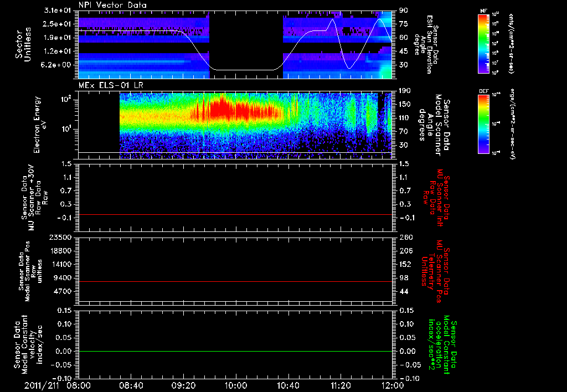This screenshot has height=392, width=567.
Task: Select the 'MEx ELS-01 LR' panel title
Action: (111, 85)
